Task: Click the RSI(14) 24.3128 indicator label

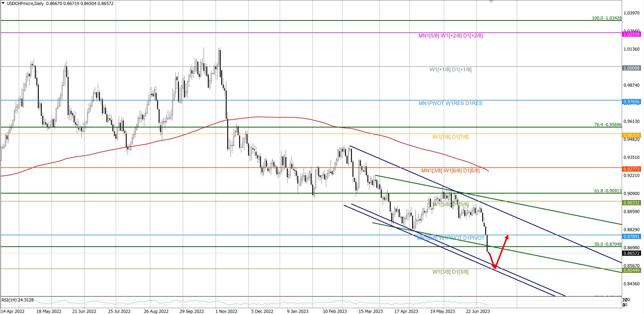Action: coord(18,300)
